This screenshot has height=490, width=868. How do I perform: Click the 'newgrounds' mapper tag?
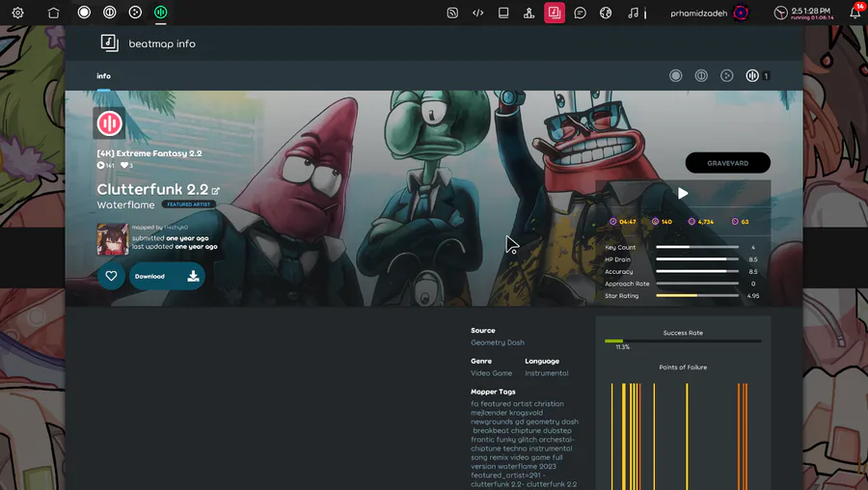[492, 422]
